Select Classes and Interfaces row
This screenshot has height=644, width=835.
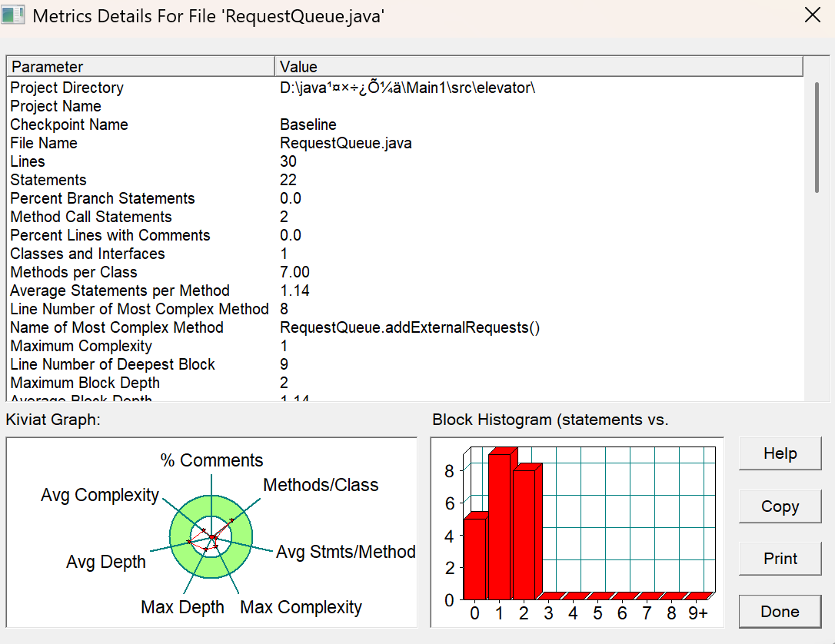pyautogui.click(x=404, y=254)
